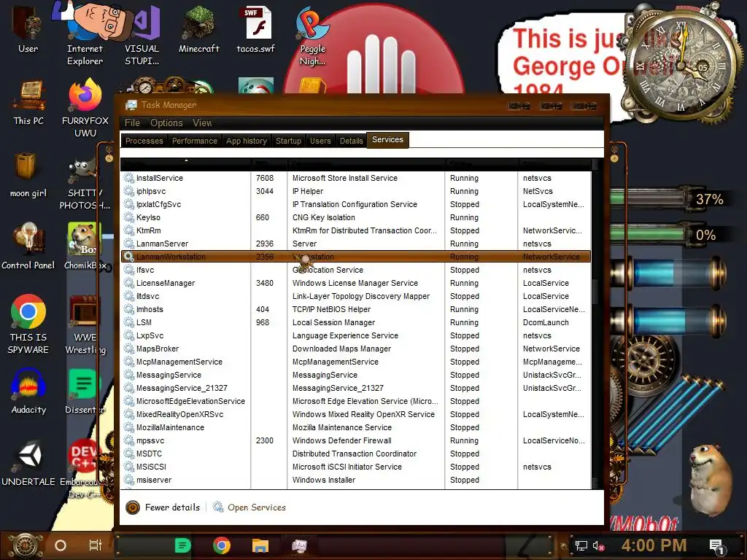Open the Options menu in Task Manager
Viewport: 747px width, 560px height.
pos(166,122)
